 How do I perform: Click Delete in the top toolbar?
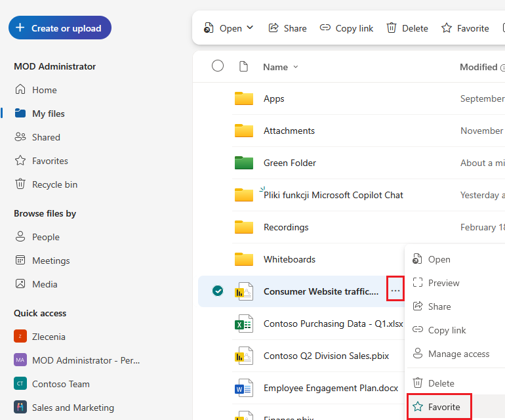[x=407, y=28]
